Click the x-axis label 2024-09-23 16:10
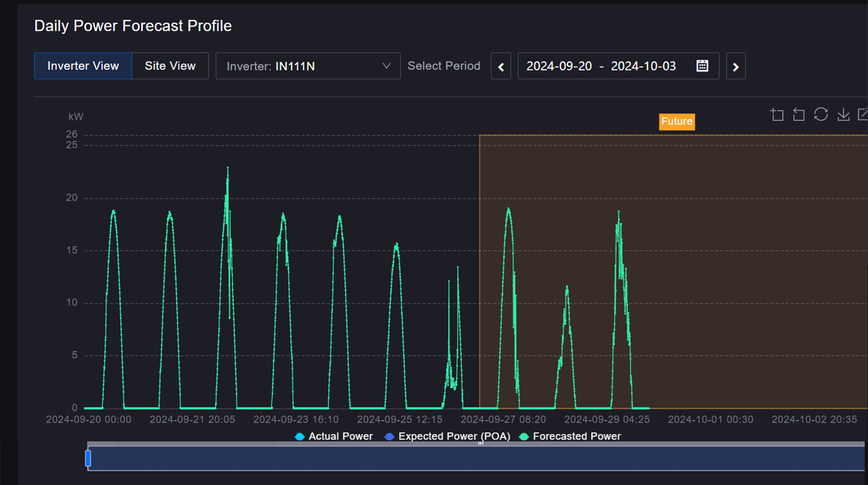Image resolution: width=868 pixels, height=485 pixels. [296, 419]
